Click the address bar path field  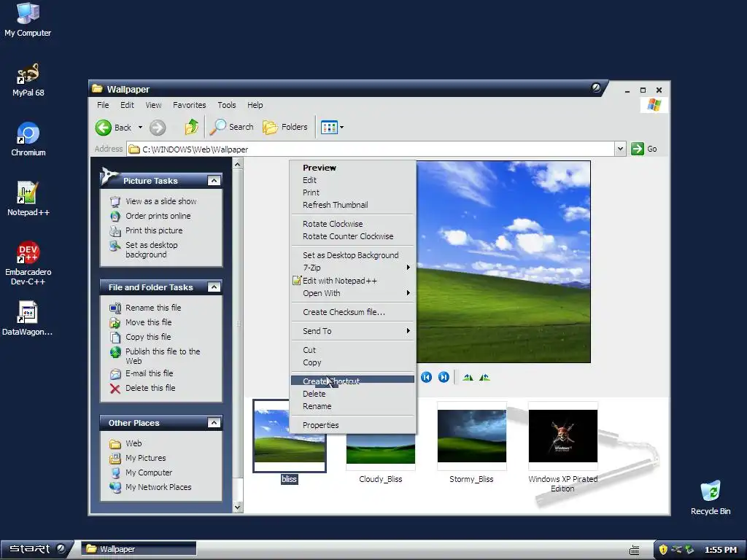(x=371, y=149)
